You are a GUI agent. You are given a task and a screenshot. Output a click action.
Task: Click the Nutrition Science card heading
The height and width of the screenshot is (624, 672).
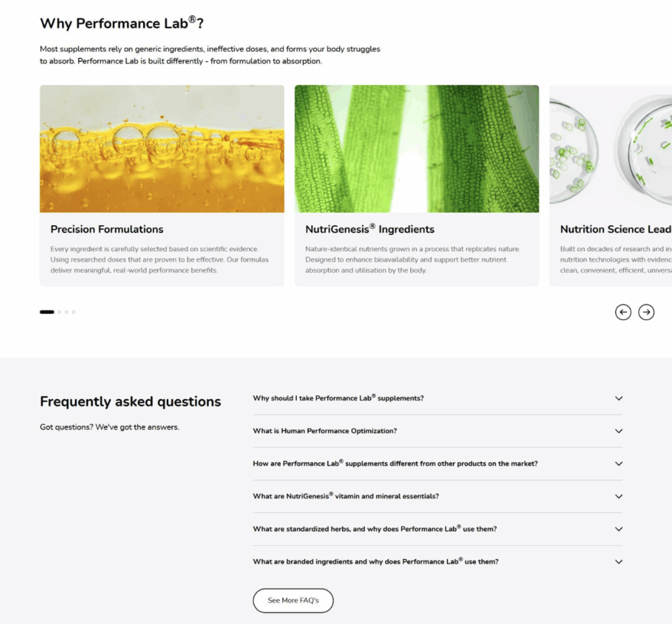(616, 229)
